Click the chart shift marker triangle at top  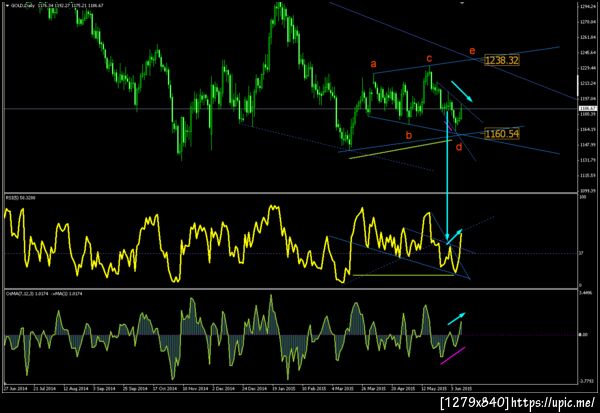[x=462, y=3]
